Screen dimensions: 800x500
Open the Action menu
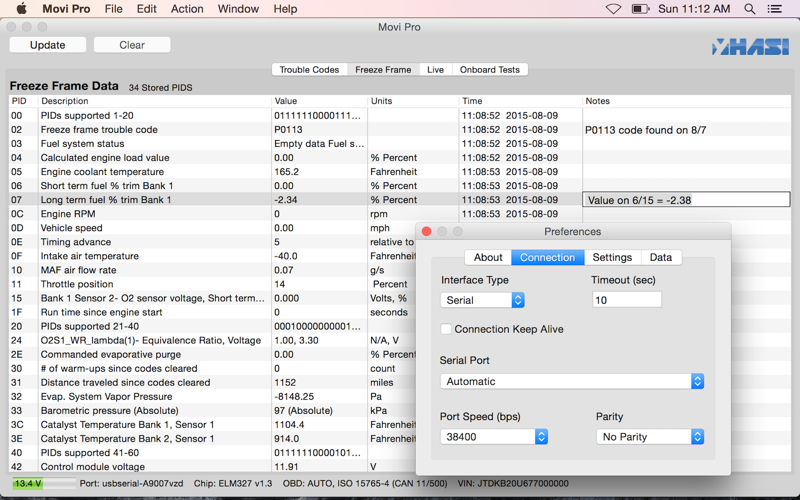point(187,9)
